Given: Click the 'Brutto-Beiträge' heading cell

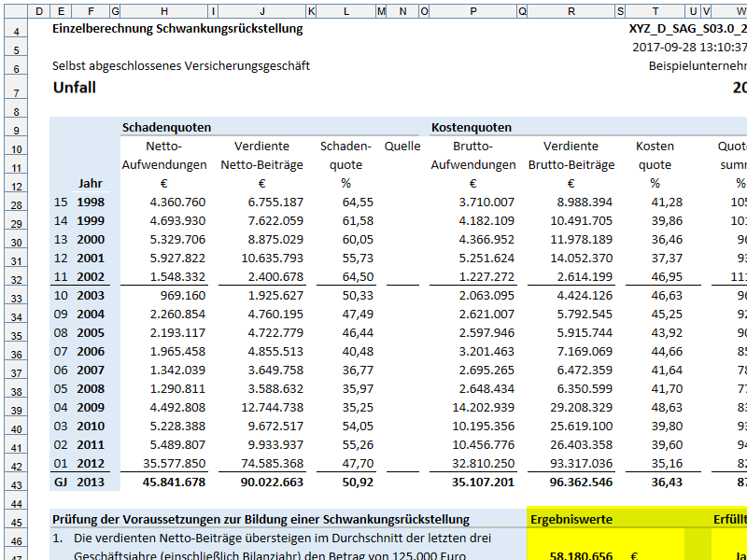Looking at the screenshot, I should pos(571,165).
